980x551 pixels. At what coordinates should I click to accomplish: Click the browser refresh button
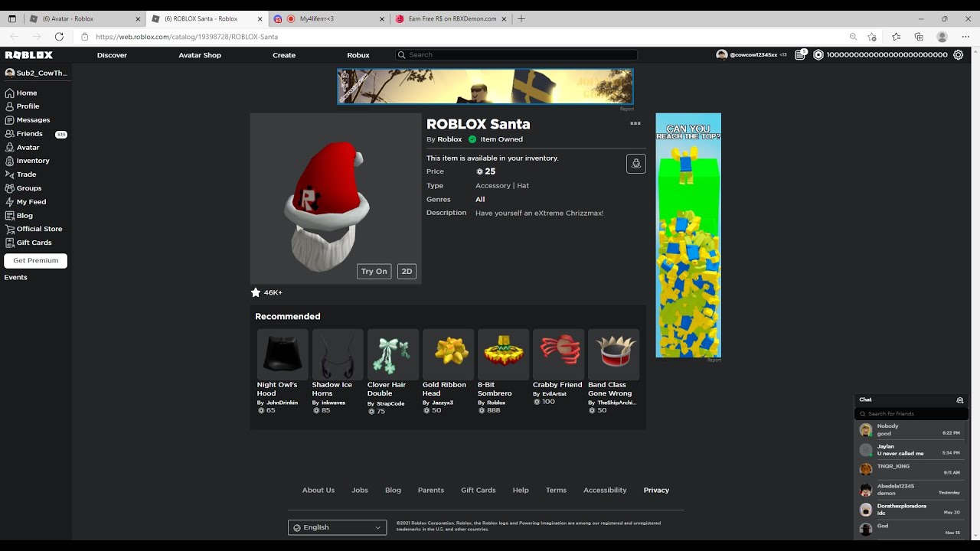(x=59, y=37)
